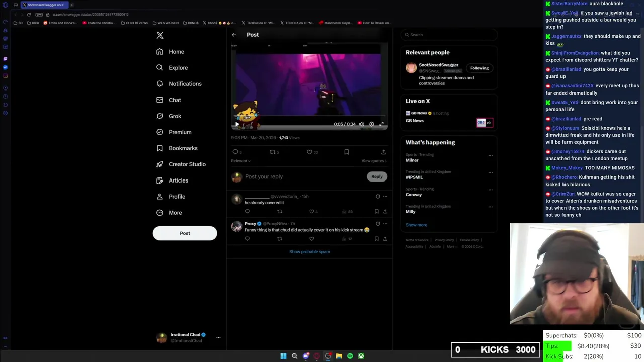Open more options for Conway trend
Image resolution: width=644 pixels, height=362 pixels.
pos(491,190)
